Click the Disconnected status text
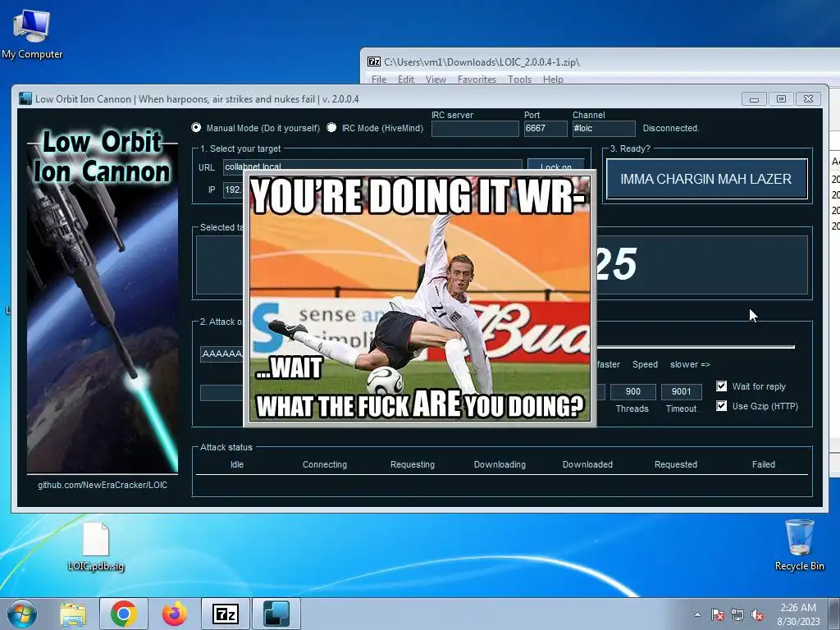Screen dimensions: 840x630 click(671, 128)
